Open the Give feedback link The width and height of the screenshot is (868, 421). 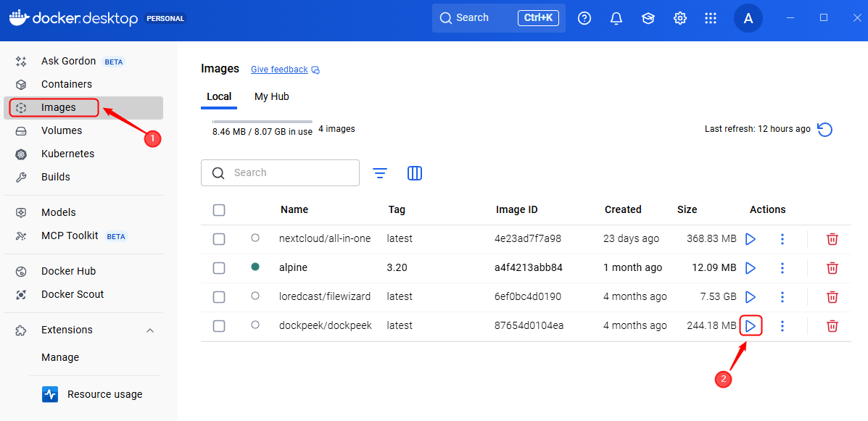(x=279, y=69)
